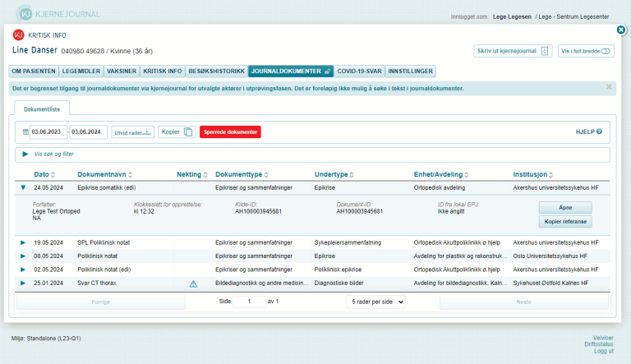The image size is (631, 364).
Task: Click the warning triangle on Svar CT thorax
Action: click(x=194, y=283)
